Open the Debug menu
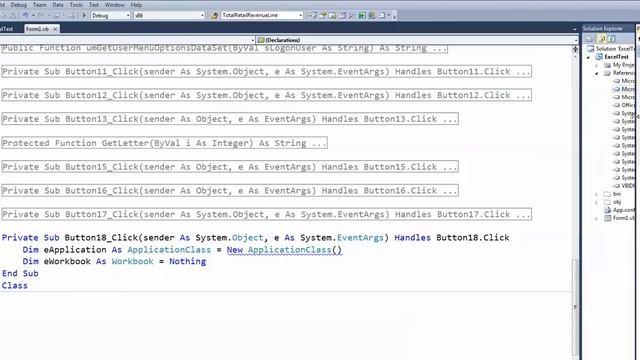Image resolution: width=640 pixels, height=360 pixels. [x=18, y=5]
